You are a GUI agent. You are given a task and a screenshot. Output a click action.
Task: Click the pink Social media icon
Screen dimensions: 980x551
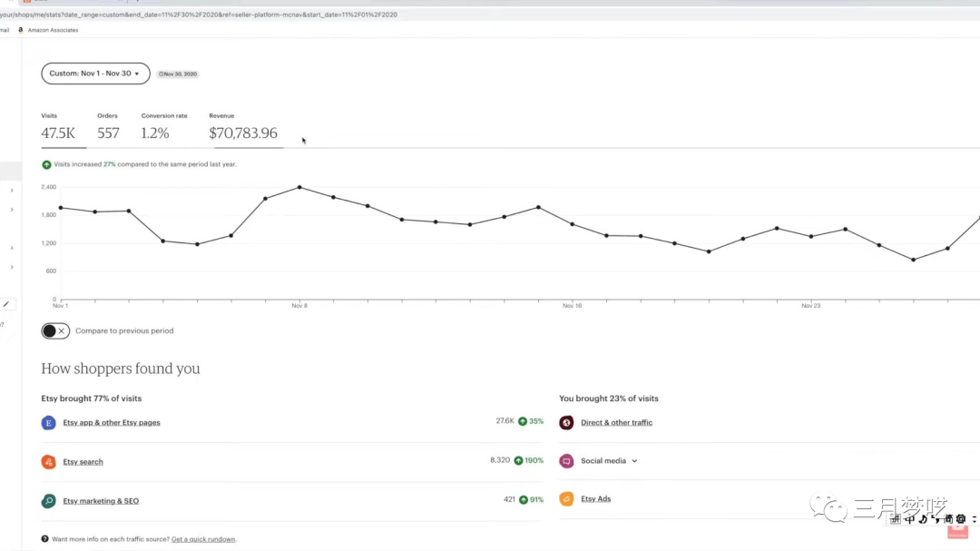pos(566,461)
